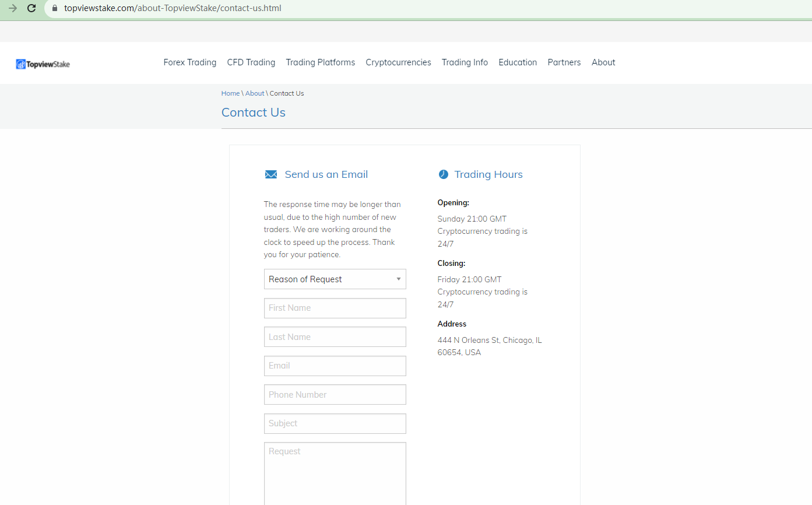Open the CFD Trading menu

click(x=251, y=62)
